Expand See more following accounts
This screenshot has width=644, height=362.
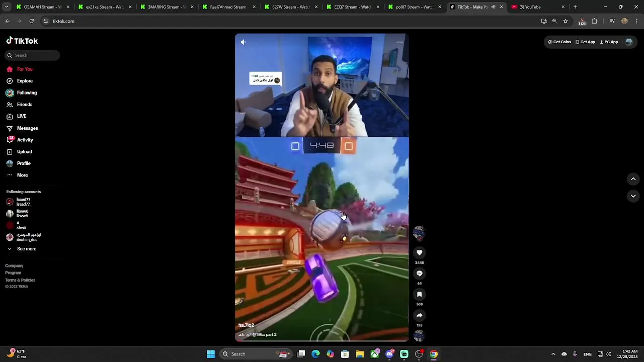pos(22,249)
